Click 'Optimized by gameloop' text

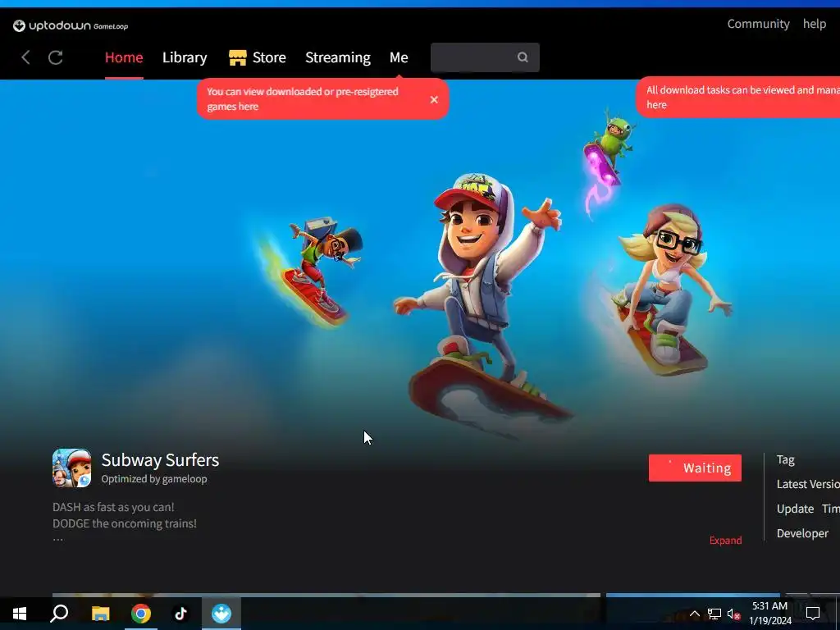[154, 479]
